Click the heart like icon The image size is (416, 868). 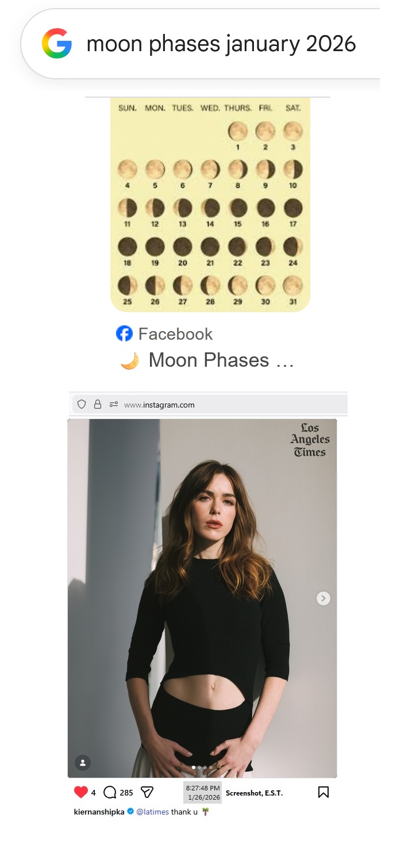point(81,792)
